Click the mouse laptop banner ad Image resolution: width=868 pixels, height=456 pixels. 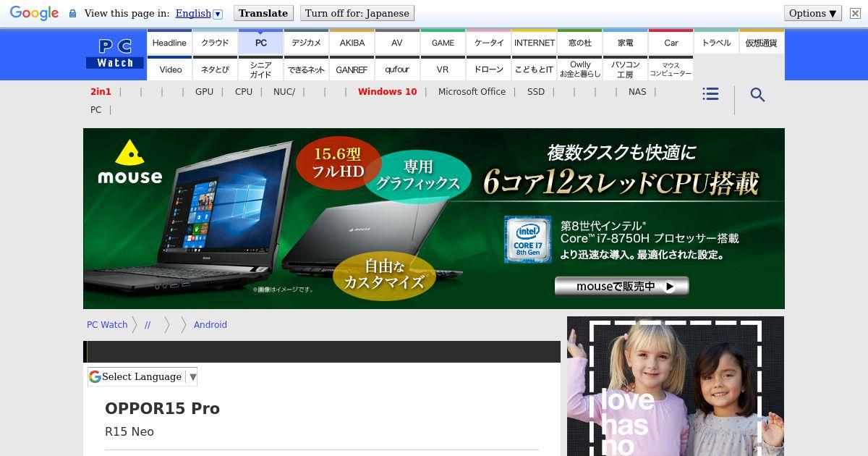pyautogui.click(x=434, y=219)
